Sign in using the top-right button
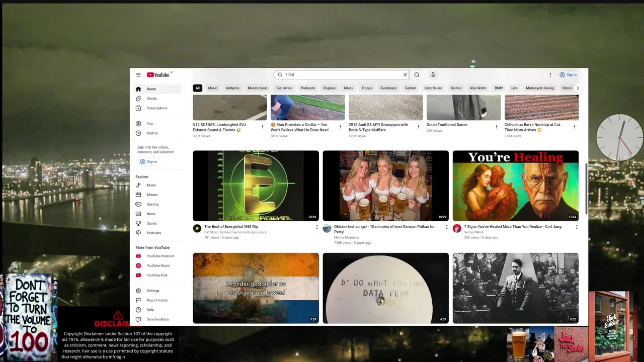Image resolution: width=644 pixels, height=362 pixels. (x=568, y=75)
